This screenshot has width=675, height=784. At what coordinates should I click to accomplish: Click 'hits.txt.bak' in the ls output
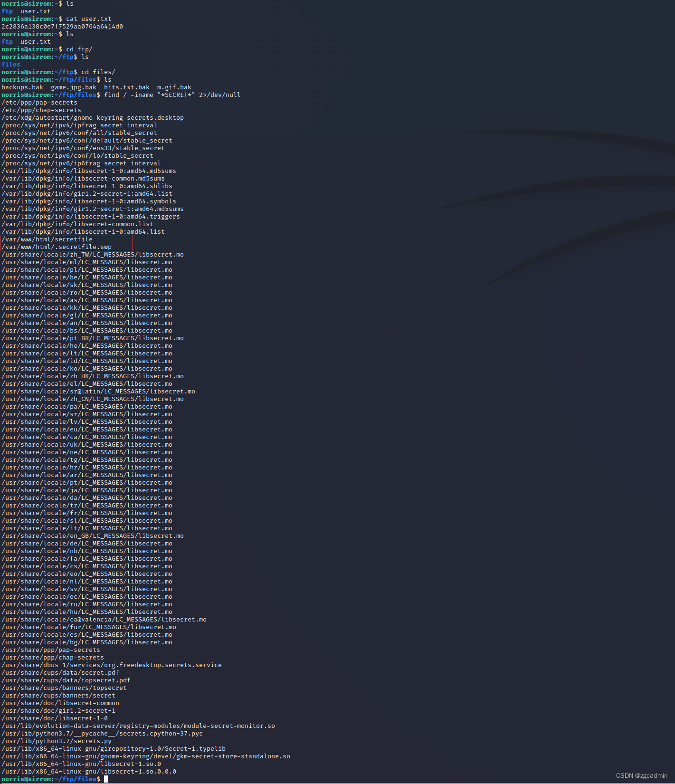(127, 87)
